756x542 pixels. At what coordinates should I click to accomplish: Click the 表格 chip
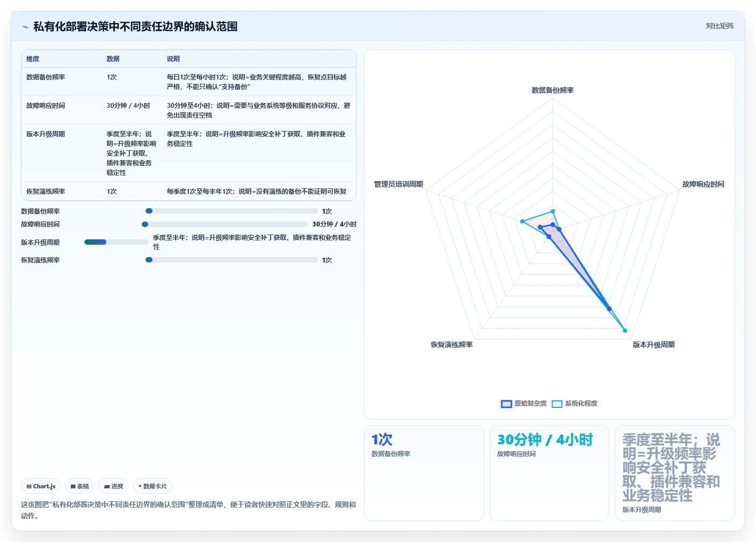click(79, 486)
